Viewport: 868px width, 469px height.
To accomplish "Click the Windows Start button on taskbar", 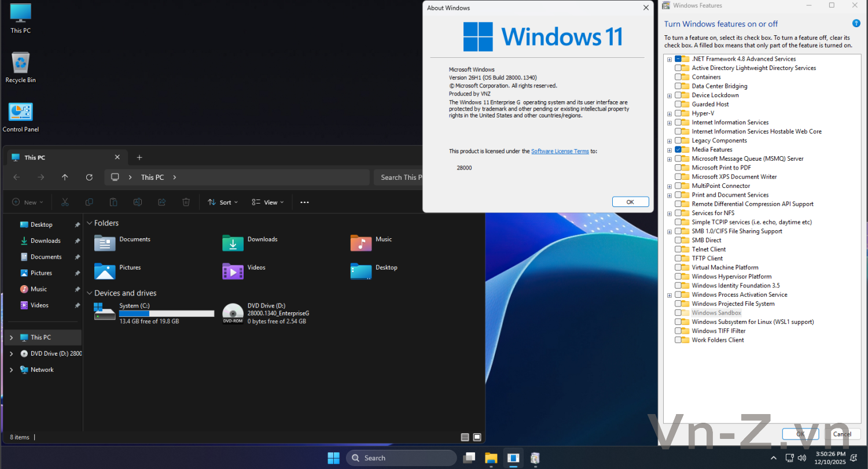I will click(x=334, y=458).
